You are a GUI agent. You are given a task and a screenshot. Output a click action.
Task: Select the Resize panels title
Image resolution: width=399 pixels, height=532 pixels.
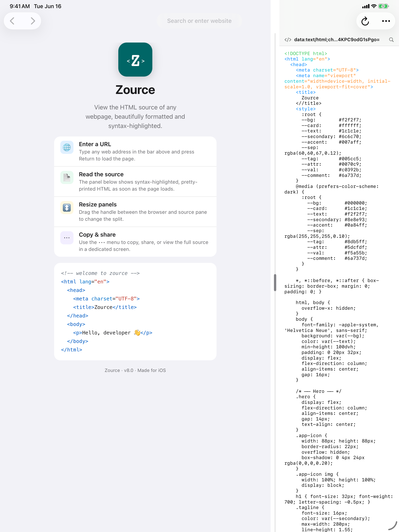tap(98, 205)
